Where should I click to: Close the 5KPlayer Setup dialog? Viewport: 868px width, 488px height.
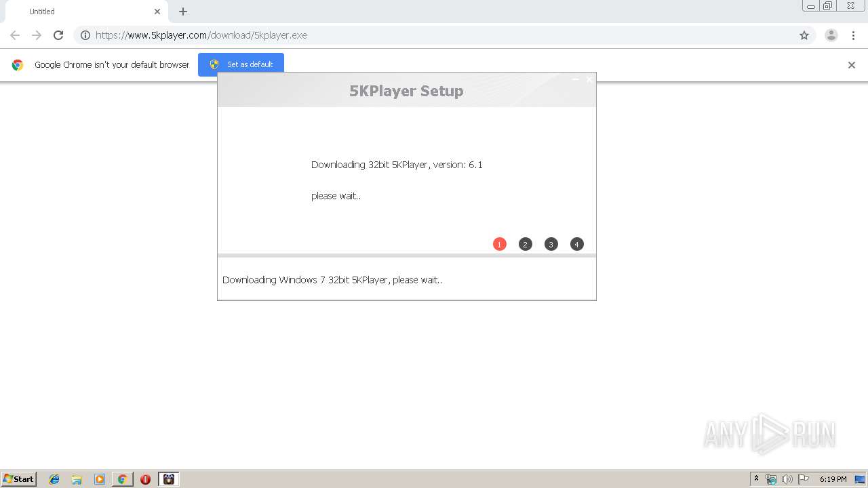pyautogui.click(x=589, y=79)
